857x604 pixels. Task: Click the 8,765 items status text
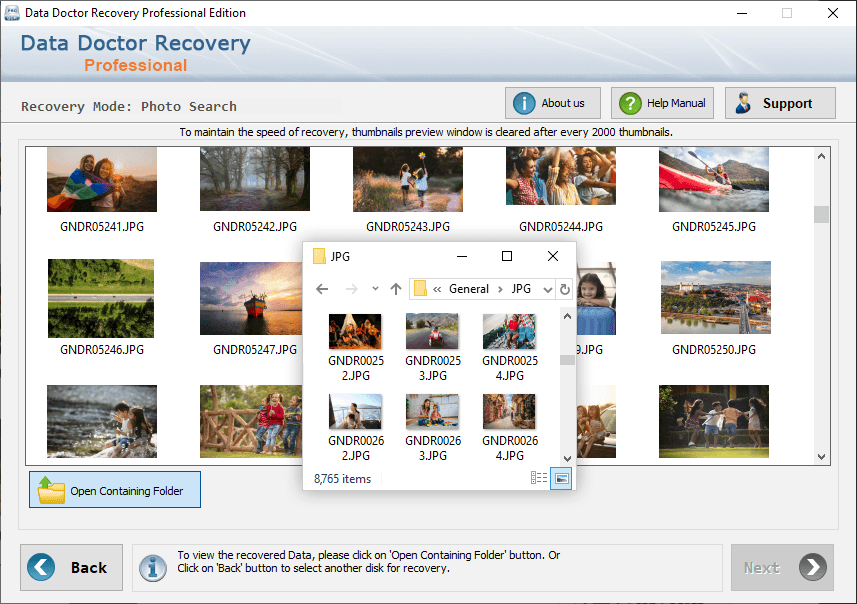pos(342,479)
